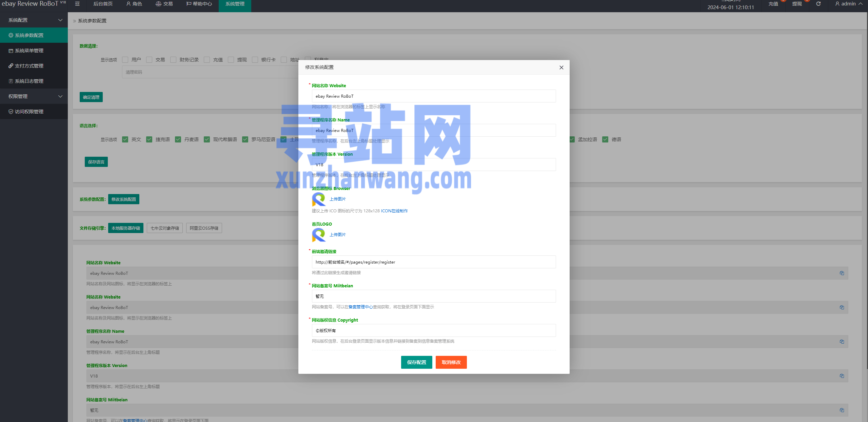Screen dimensions: 868x422
Task: Collapse the 权限管理 sidebar group
Action: (x=34, y=96)
